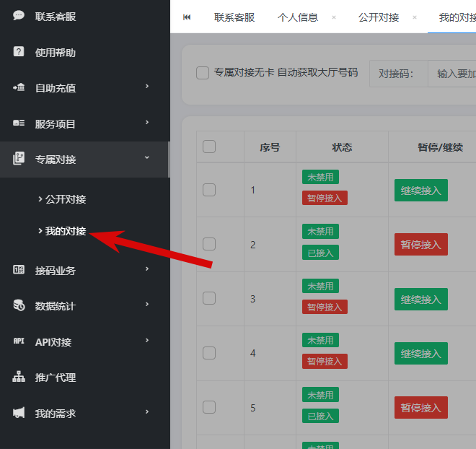Toggle the 专属对接无卡 checkbox

(x=203, y=73)
